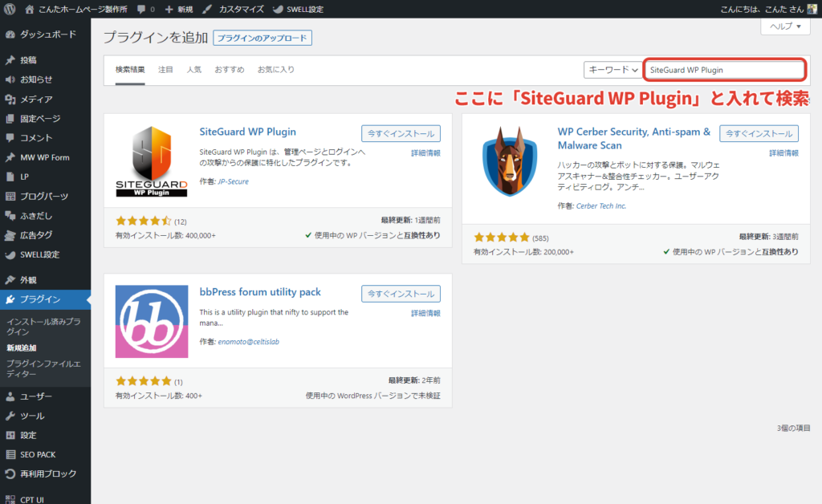Install WP Cerber Security now
The height and width of the screenshot is (504, 822).
(759, 133)
